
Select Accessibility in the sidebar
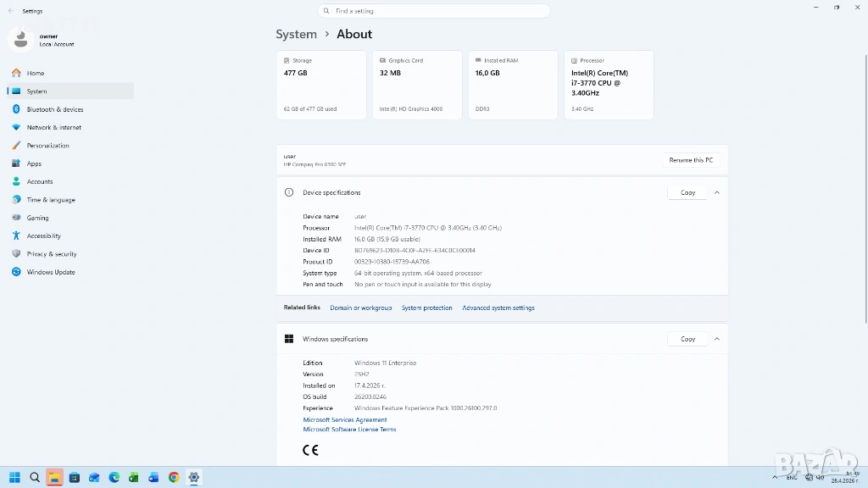[43, 236]
